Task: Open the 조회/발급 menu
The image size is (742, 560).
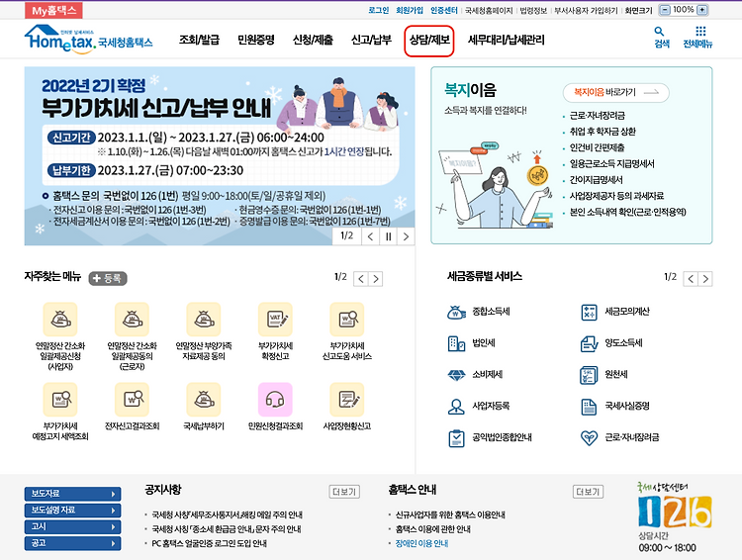Action: tap(199, 41)
